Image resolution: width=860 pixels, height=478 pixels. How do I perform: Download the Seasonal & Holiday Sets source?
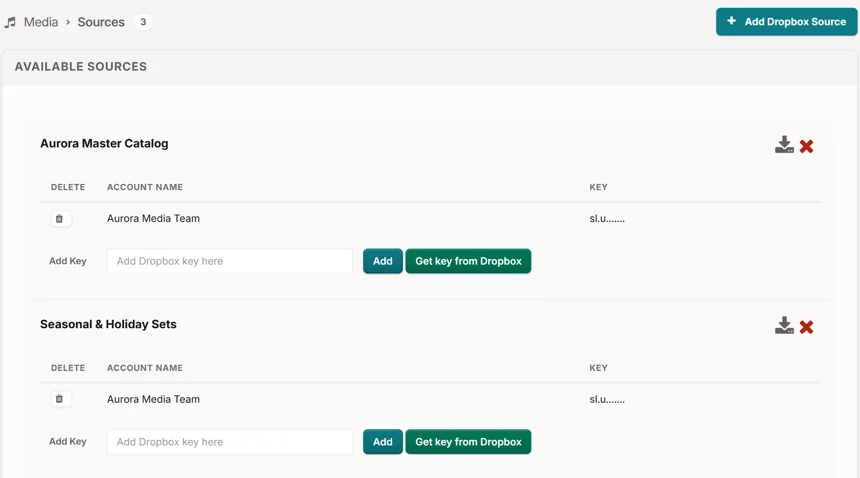[x=784, y=326]
